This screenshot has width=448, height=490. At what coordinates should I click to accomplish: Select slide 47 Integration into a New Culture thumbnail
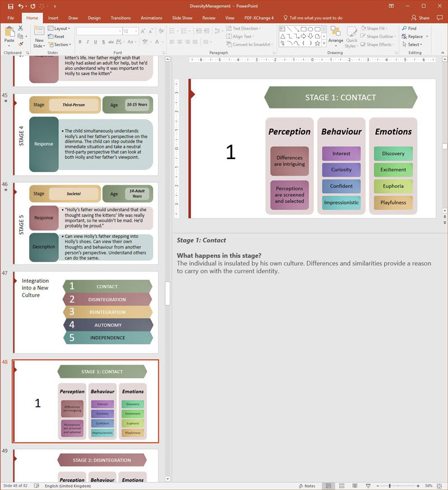(x=86, y=312)
